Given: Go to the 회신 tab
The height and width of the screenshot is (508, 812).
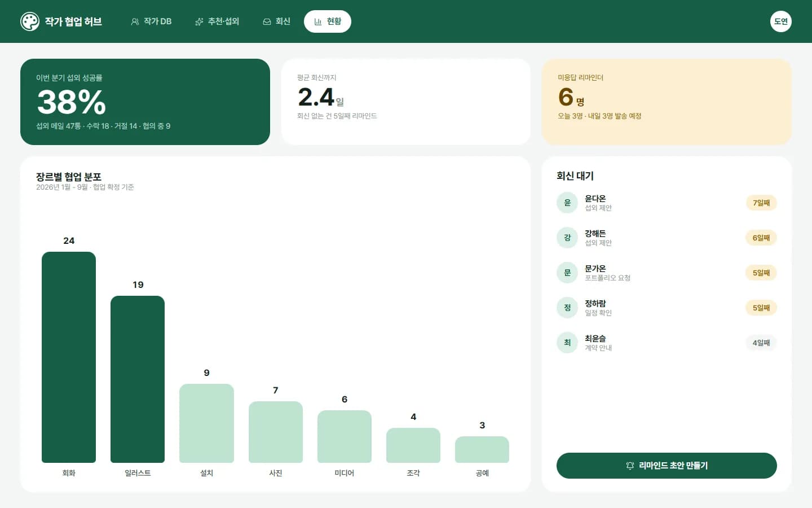Looking at the screenshot, I should pyautogui.click(x=276, y=21).
